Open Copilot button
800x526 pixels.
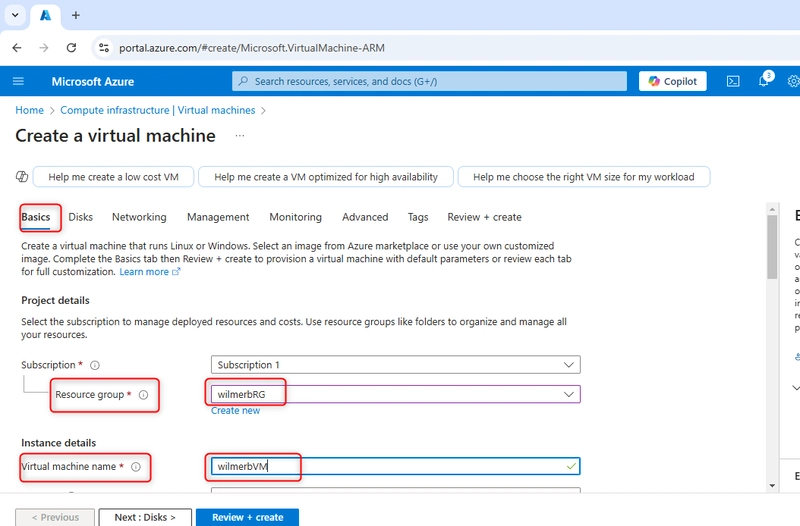[x=672, y=81]
